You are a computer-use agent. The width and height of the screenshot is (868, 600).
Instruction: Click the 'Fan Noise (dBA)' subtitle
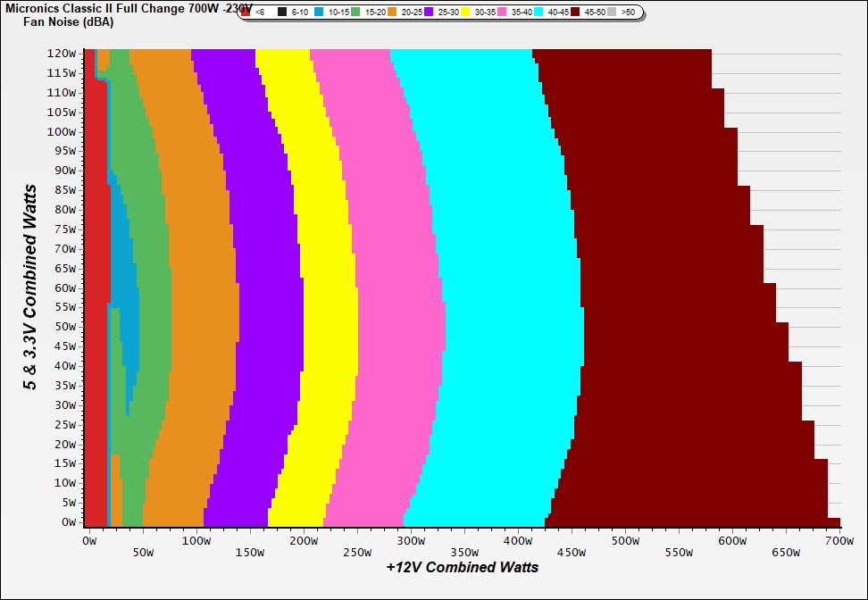point(69,21)
